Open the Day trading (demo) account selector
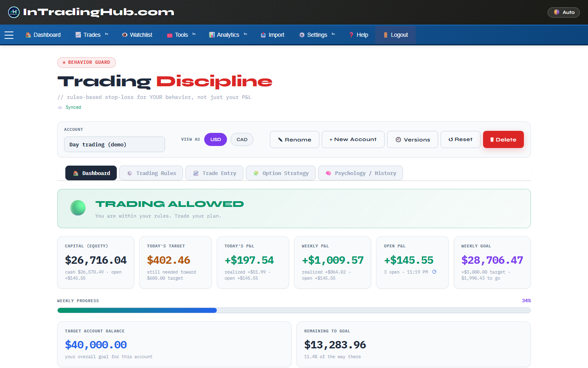The height and width of the screenshot is (368, 588). [x=114, y=144]
